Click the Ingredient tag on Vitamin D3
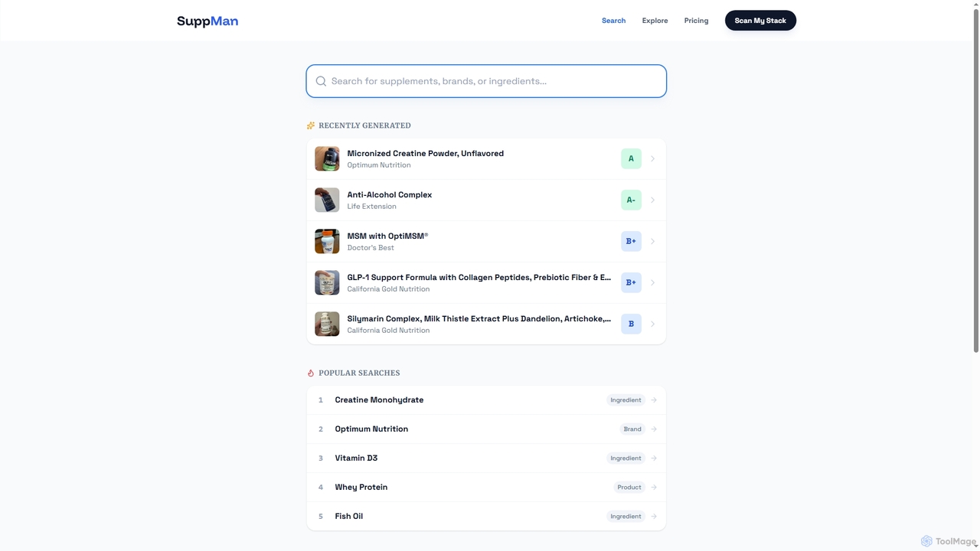Image resolution: width=980 pixels, height=551 pixels. pyautogui.click(x=626, y=458)
